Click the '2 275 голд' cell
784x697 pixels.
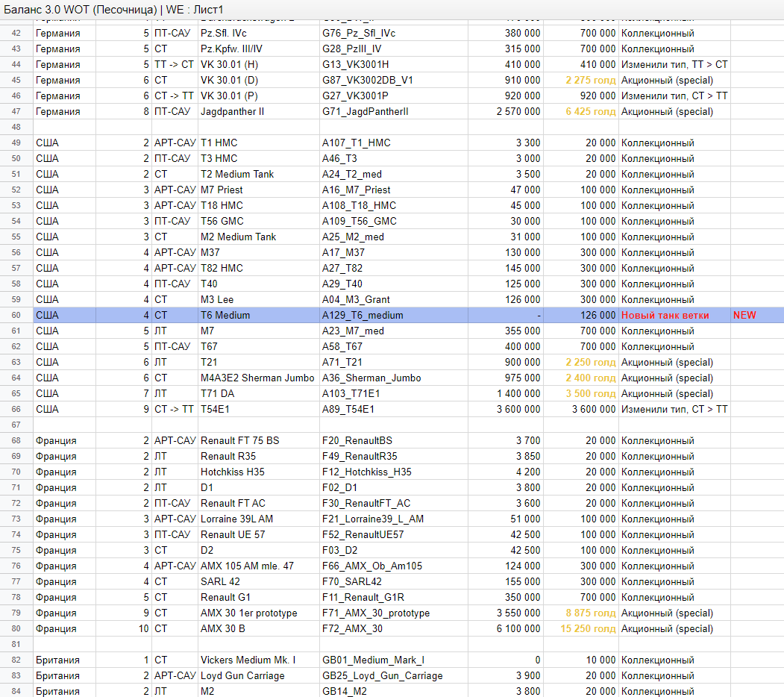pos(580,80)
